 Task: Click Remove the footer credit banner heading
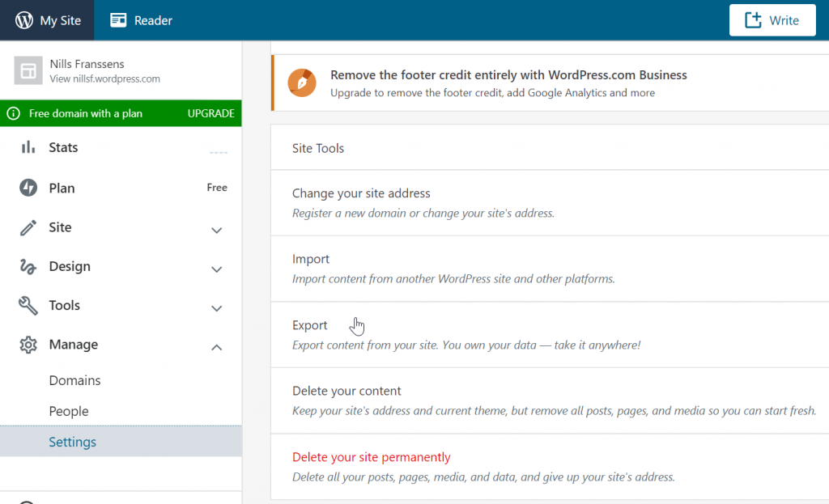pyautogui.click(x=508, y=75)
